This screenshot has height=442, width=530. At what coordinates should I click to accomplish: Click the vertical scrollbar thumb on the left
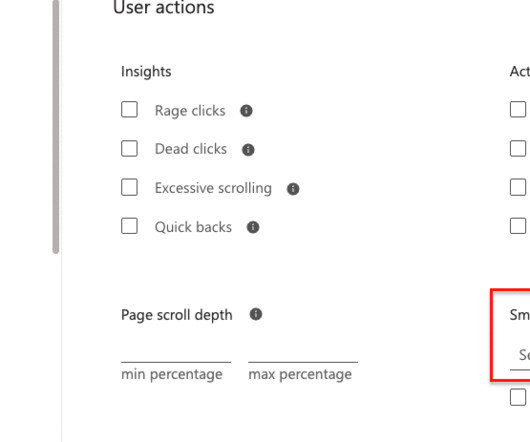[56, 126]
